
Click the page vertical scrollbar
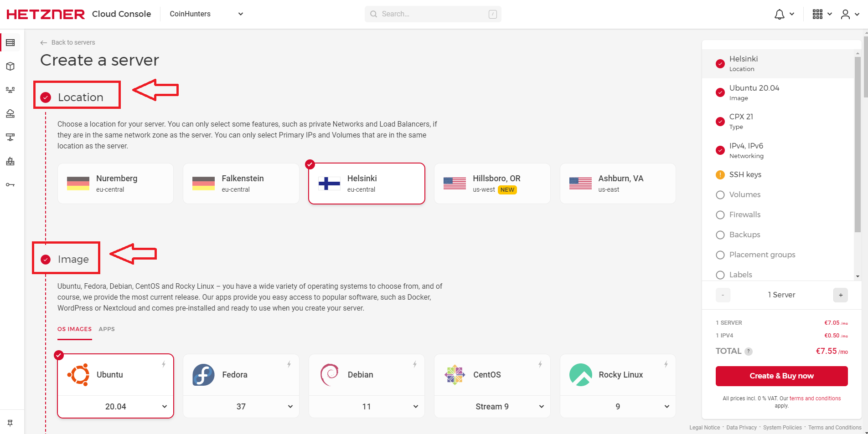coord(865,67)
